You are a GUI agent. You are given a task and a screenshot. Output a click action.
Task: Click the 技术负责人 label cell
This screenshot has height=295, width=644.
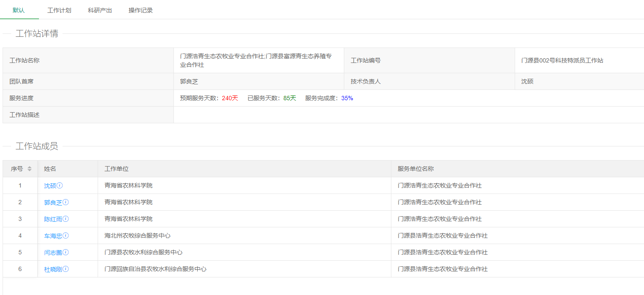point(429,81)
